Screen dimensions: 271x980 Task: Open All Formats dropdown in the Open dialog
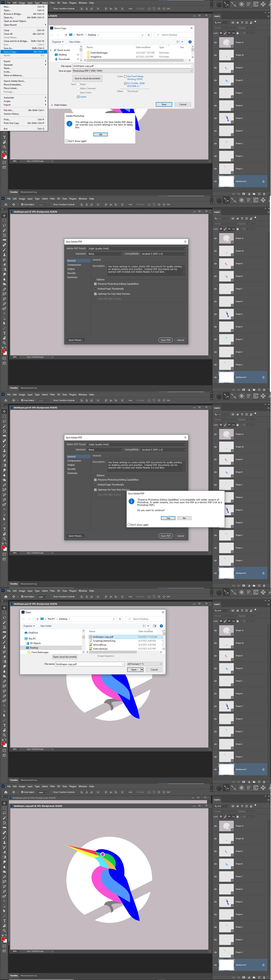click(x=145, y=664)
